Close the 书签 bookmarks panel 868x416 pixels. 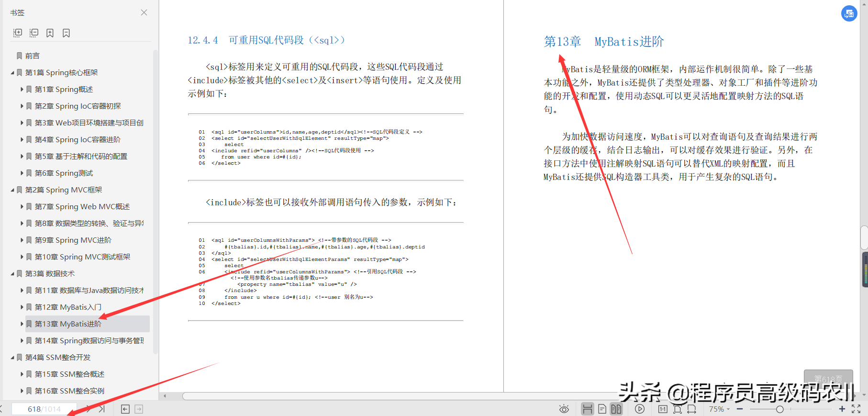pos(144,12)
